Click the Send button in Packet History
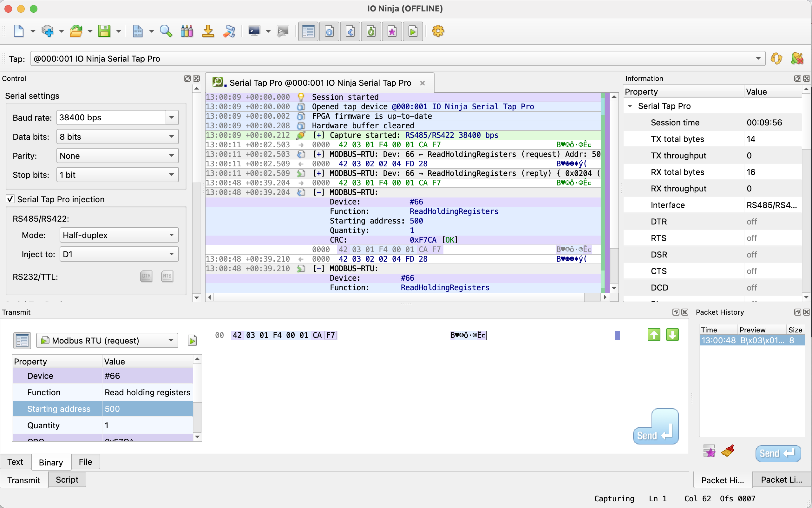Viewport: 812px width, 508px height. click(x=778, y=454)
